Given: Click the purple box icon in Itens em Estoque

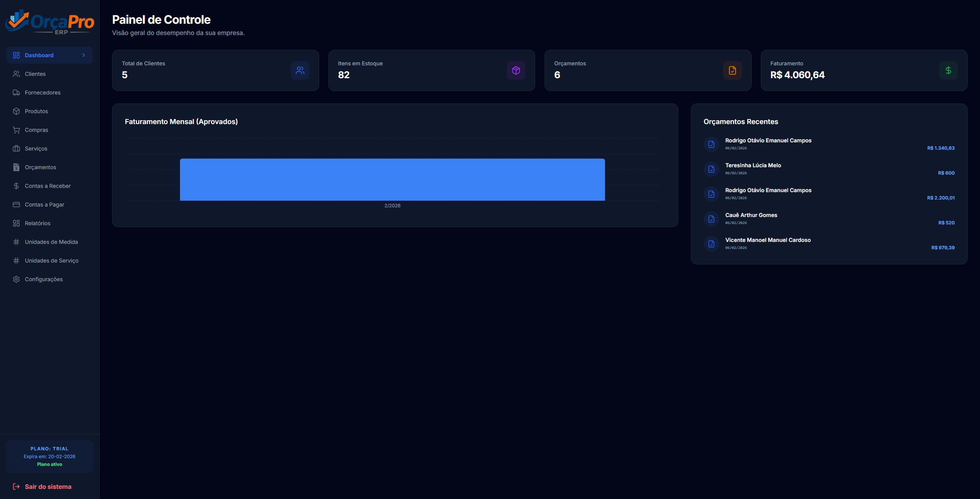Looking at the screenshot, I should tap(516, 70).
